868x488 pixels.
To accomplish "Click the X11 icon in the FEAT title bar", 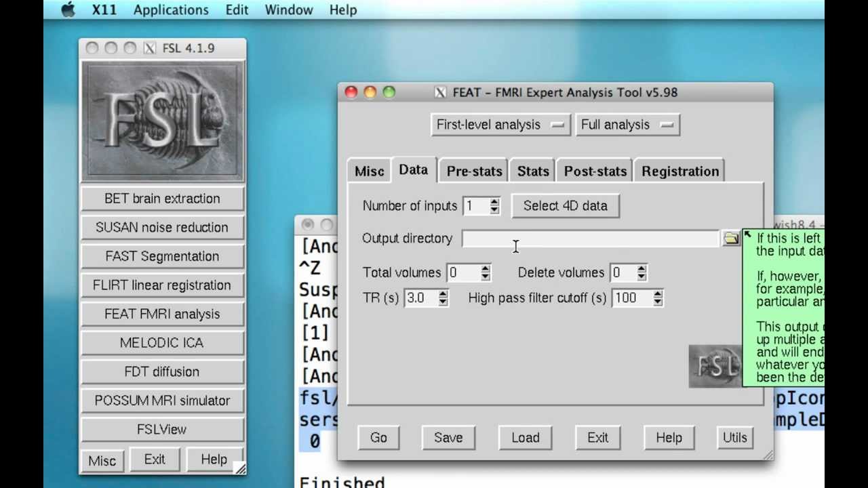I will click(440, 92).
